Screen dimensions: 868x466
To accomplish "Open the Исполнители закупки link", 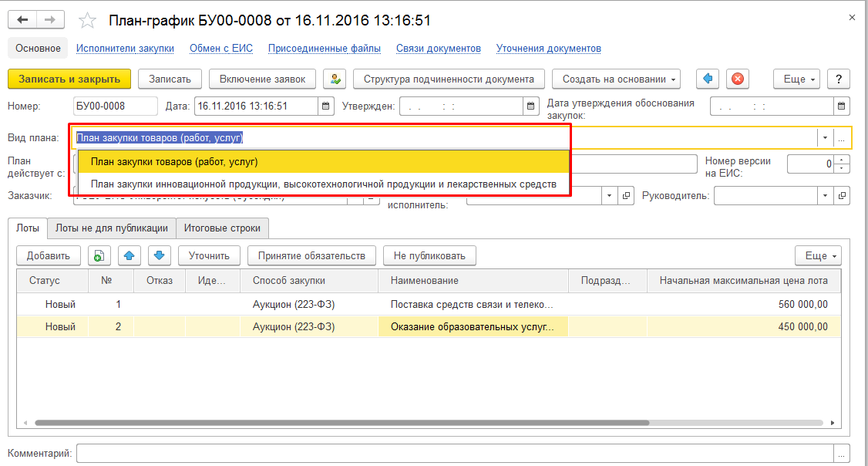I will point(125,48).
